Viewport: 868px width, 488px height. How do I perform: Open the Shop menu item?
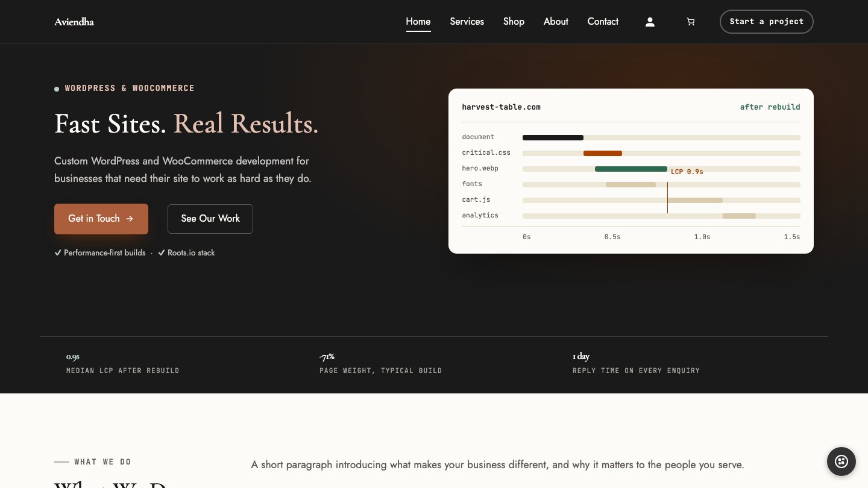point(514,22)
